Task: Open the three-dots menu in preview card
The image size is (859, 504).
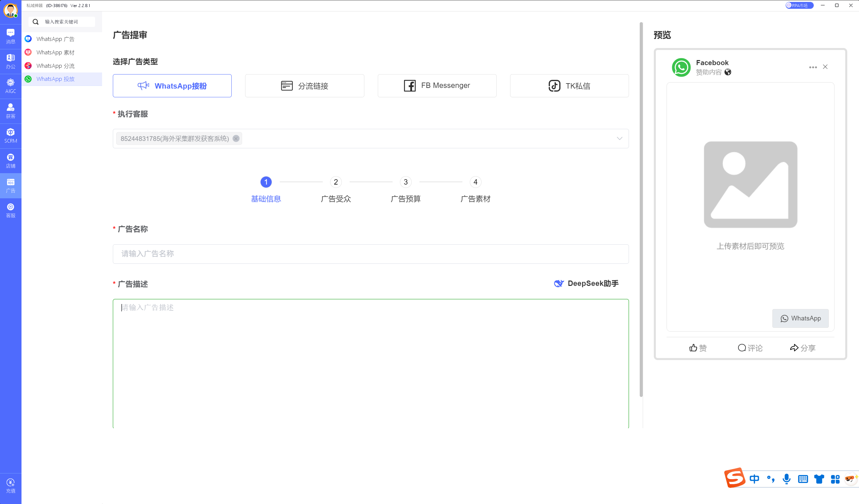Action: [813, 67]
